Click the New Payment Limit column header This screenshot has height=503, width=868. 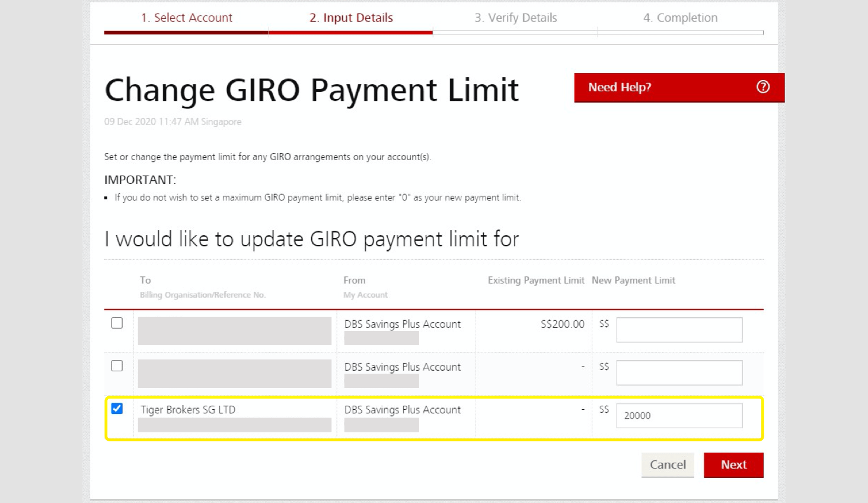(633, 281)
